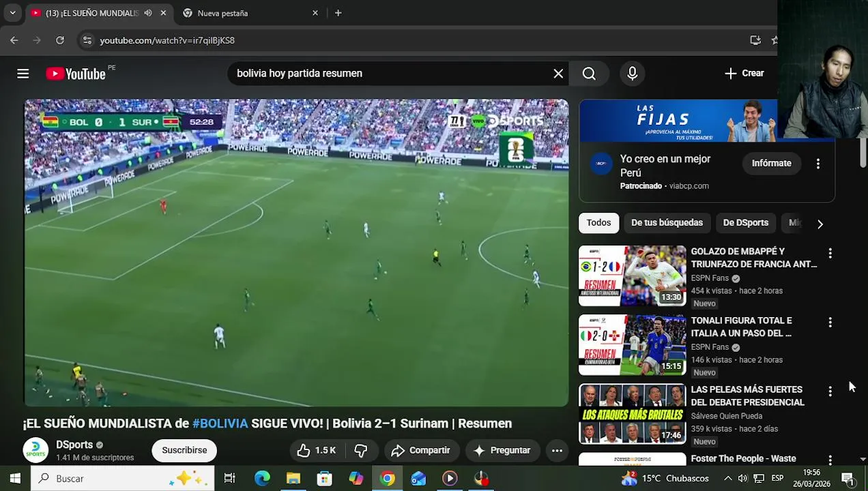This screenshot has width=868, height=491.
Task: Open the Outlook taskbar icon
Action: [418, 479]
